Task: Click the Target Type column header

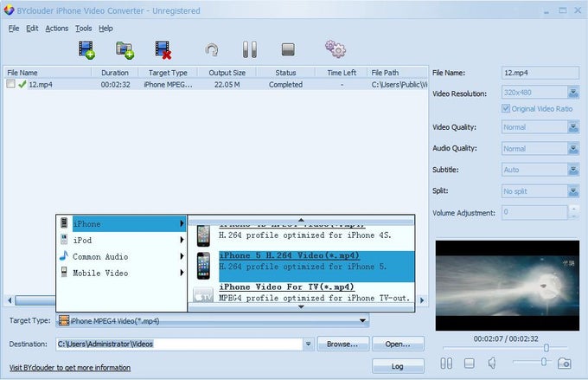Action: 168,73
